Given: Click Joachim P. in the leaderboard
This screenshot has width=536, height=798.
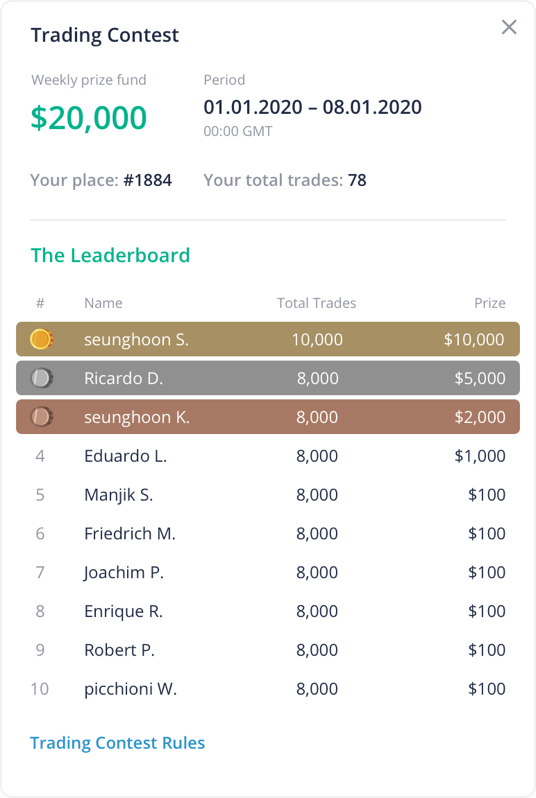Looking at the screenshot, I should tap(124, 573).
